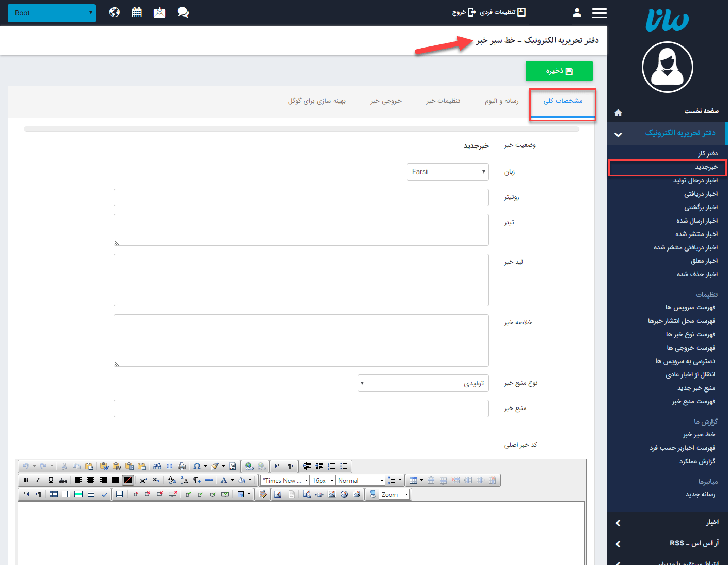Toggle underline formatting in editor

tap(51, 480)
